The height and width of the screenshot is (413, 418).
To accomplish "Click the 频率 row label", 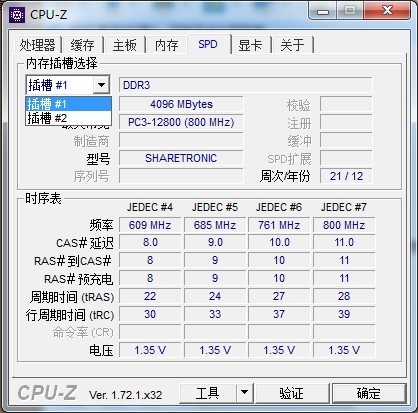I will tap(101, 225).
